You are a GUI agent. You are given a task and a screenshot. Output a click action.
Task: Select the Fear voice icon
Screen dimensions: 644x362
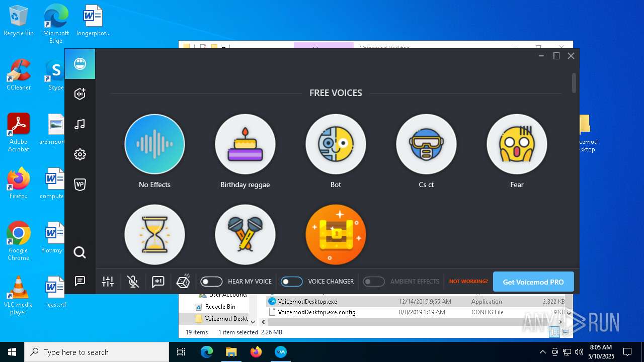[x=517, y=144]
